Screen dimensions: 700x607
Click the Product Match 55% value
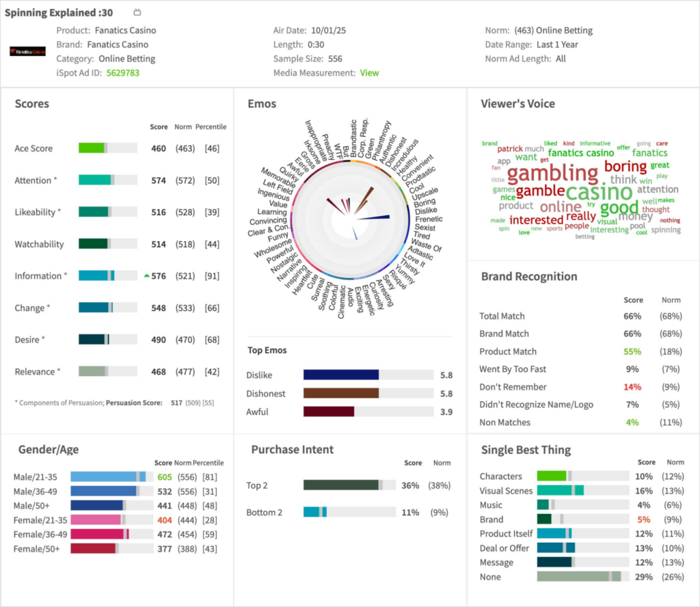click(632, 351)
